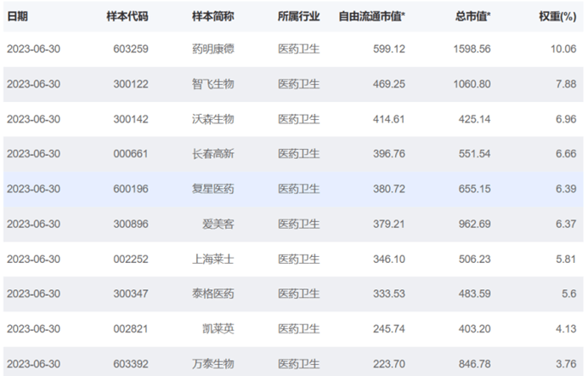The width and height of the screenshot is (588, 376).
Task: Click weight value 6.96
Action: point(566,119)
